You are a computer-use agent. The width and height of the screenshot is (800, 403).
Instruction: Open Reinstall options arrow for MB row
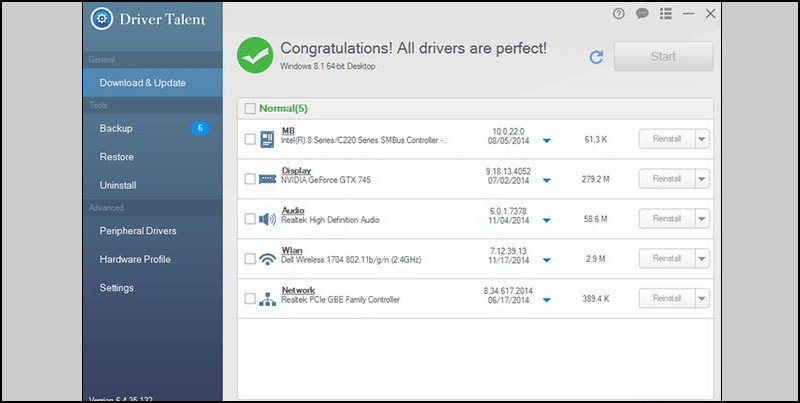[x=702, y=139]
